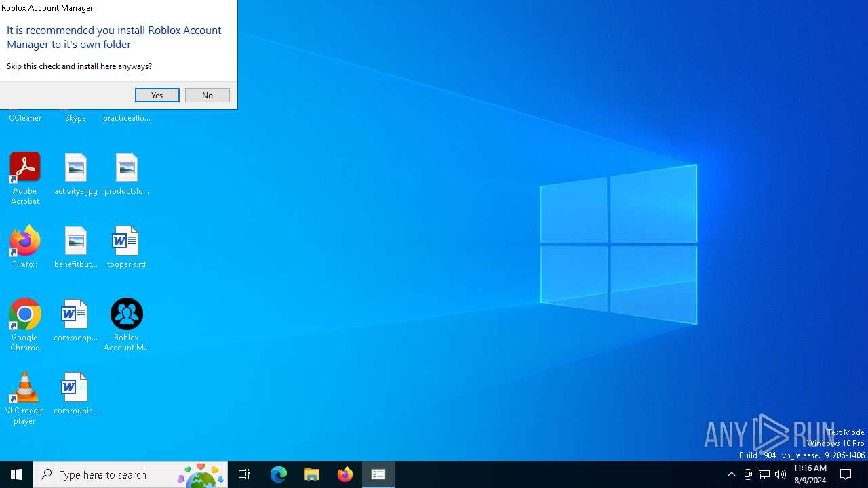Activate Roblox Account Manager taskbar button
The image size is (868, 488).
pyautogui.click(x=378, y=474)
